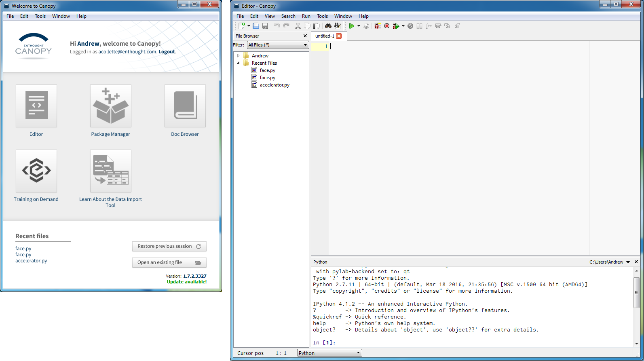Image resolution: width=644 pixels, height=361 pixels.
Task: Click Restore previous session button
Action: 169,246
